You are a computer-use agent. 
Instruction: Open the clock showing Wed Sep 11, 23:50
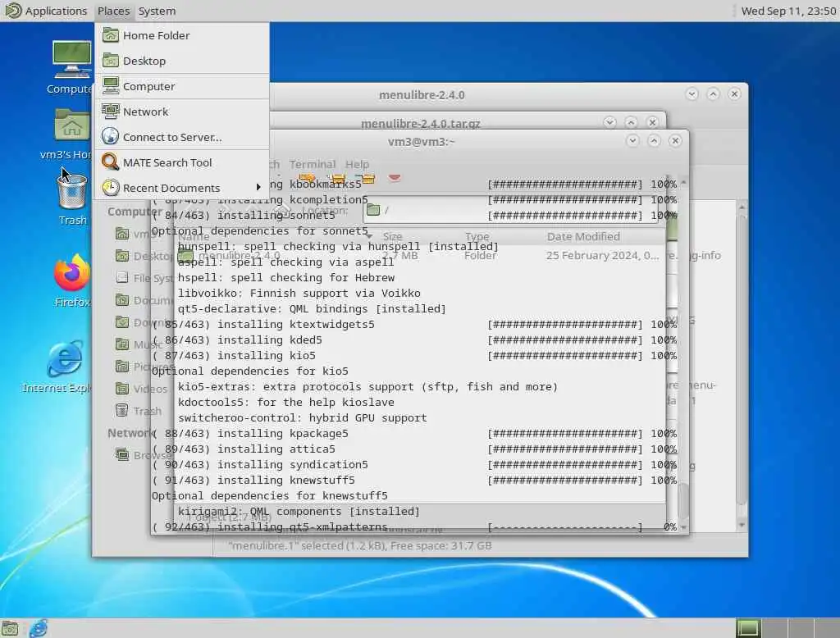pos(788,11)
